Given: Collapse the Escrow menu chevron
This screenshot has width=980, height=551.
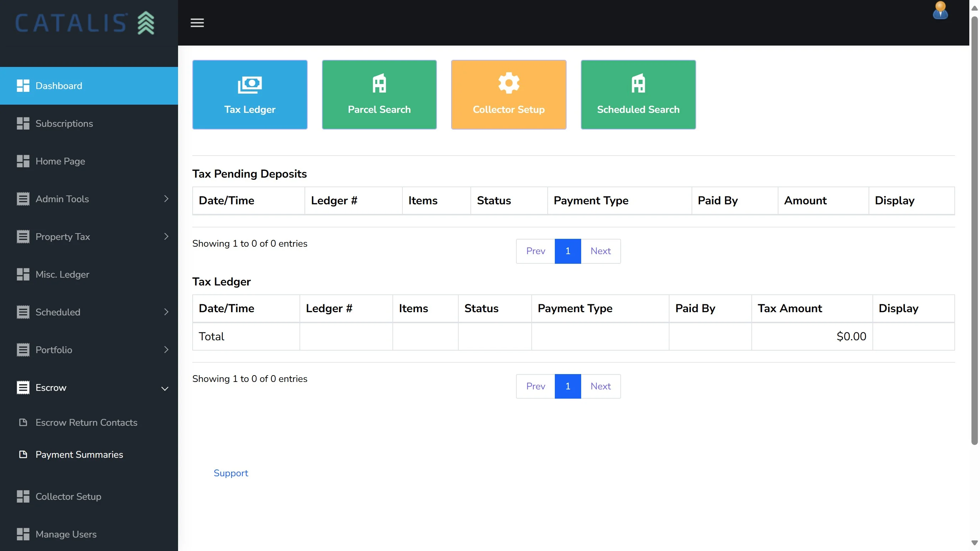Looking at the screenshot, I should [165, 388].
